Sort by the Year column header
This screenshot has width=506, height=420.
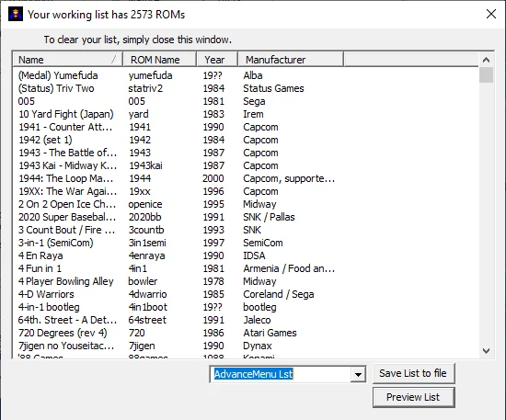pos(217,60)
